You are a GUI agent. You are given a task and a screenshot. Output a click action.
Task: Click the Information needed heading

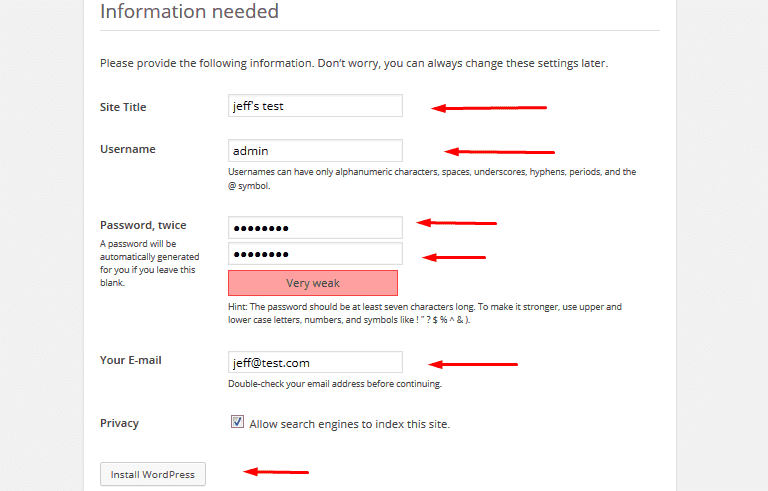pos(189,12)
